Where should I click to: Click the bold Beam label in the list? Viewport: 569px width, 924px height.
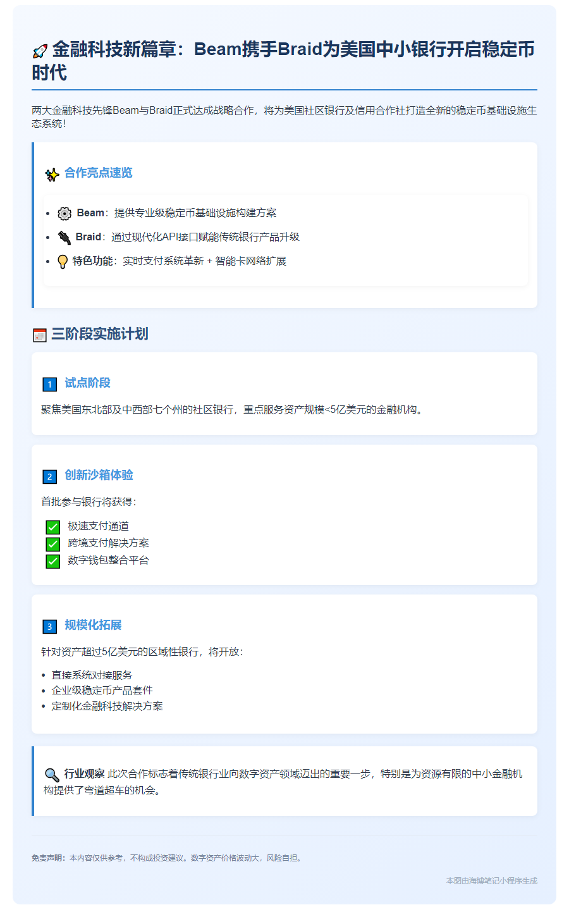(x=90, y=213)
